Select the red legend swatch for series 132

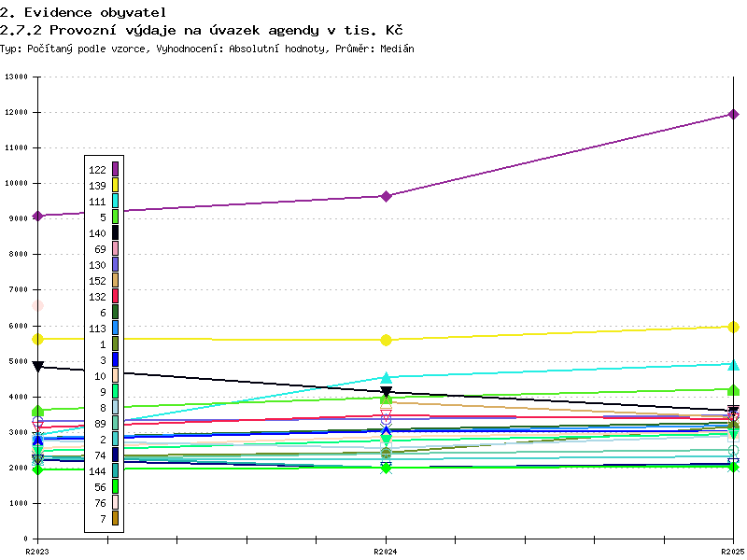115,296
